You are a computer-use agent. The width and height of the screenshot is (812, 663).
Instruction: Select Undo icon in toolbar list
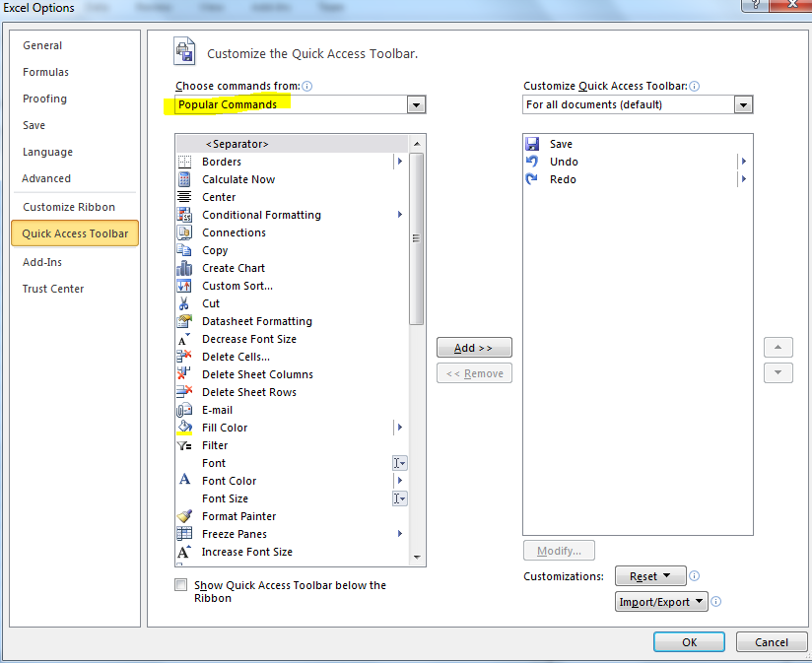point(532,162)
